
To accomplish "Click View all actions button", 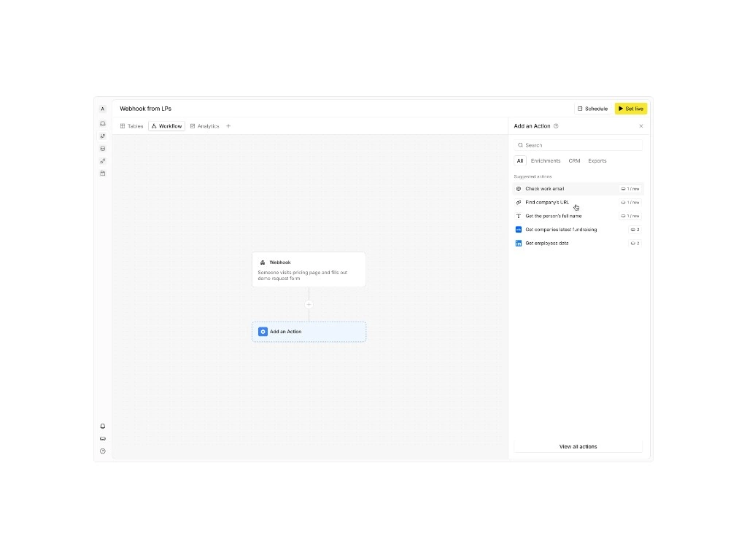I will pyautogui.click(x=578, y=447).
